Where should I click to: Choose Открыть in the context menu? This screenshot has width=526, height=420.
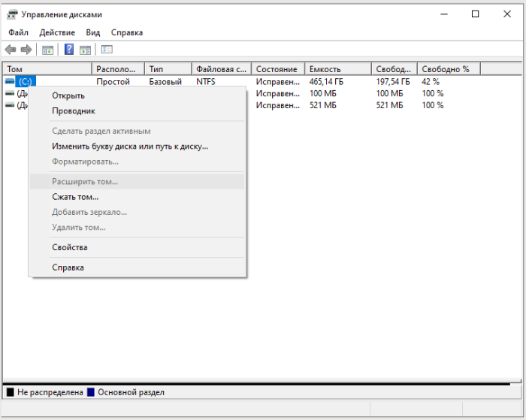tap(68, 95)
